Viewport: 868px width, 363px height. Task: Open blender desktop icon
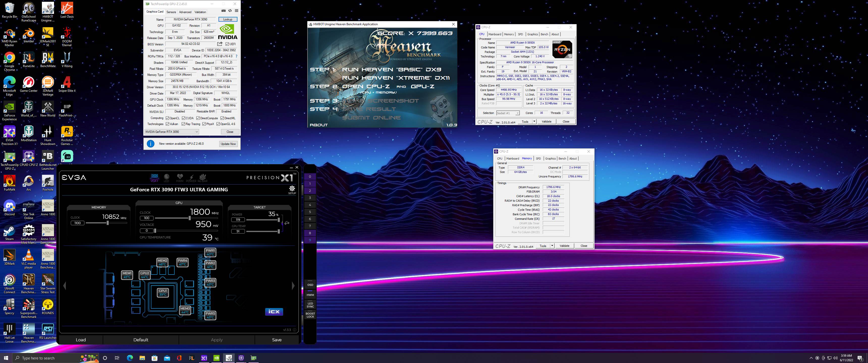pyautogui.click(x=29, y=35)
